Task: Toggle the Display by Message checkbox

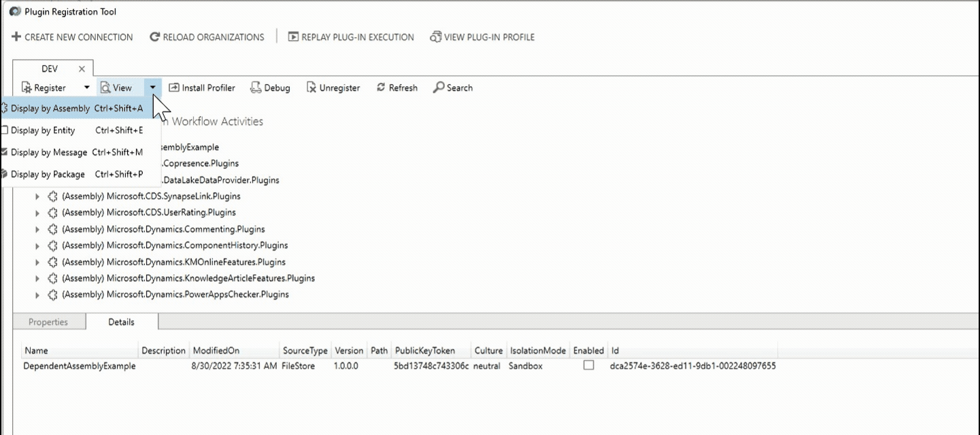Action: pos(5,152)
